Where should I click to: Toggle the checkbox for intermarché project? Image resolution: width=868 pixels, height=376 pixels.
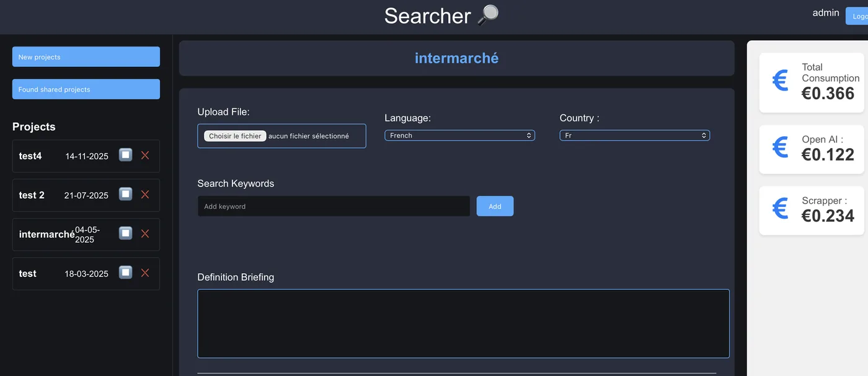(x=126, y=233)
